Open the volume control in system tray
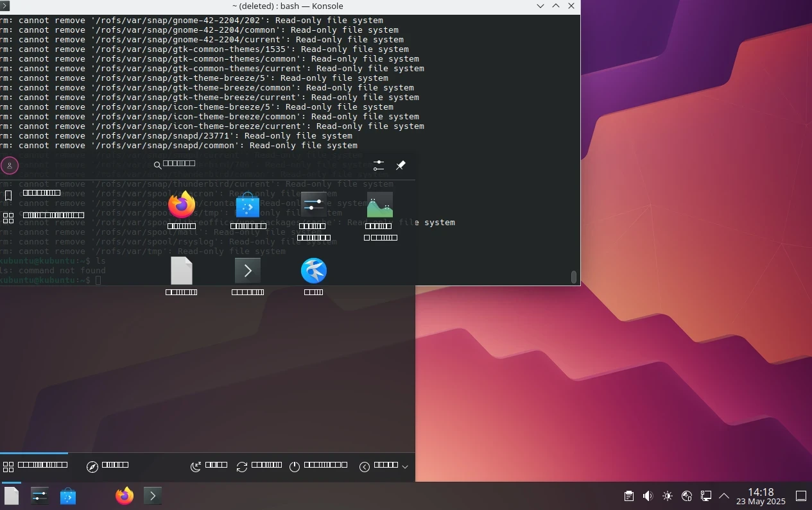The height and width of the screenshot is (510, 812). (x=648, y=496)
